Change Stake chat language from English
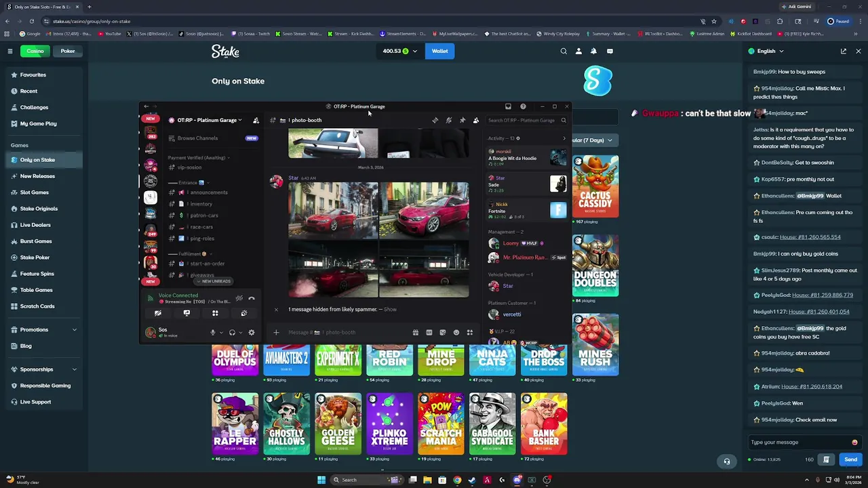 (766, 51)
